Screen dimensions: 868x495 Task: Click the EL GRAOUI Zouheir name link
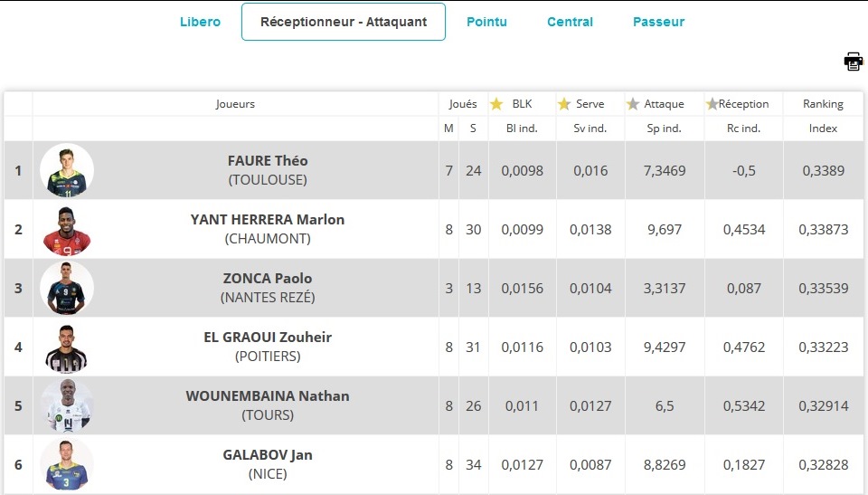click(x=268, y=337)
